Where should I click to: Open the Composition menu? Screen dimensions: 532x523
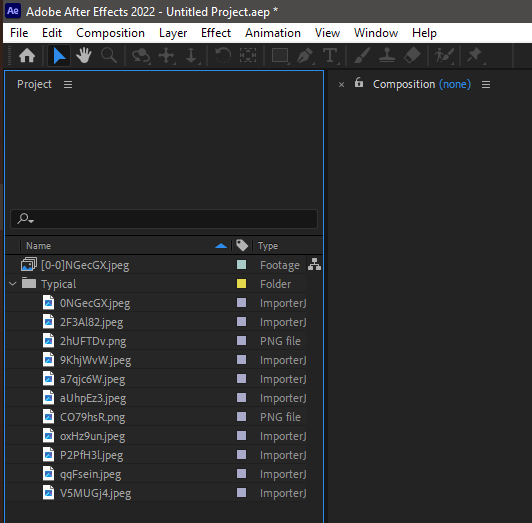[x=110, y=33]
